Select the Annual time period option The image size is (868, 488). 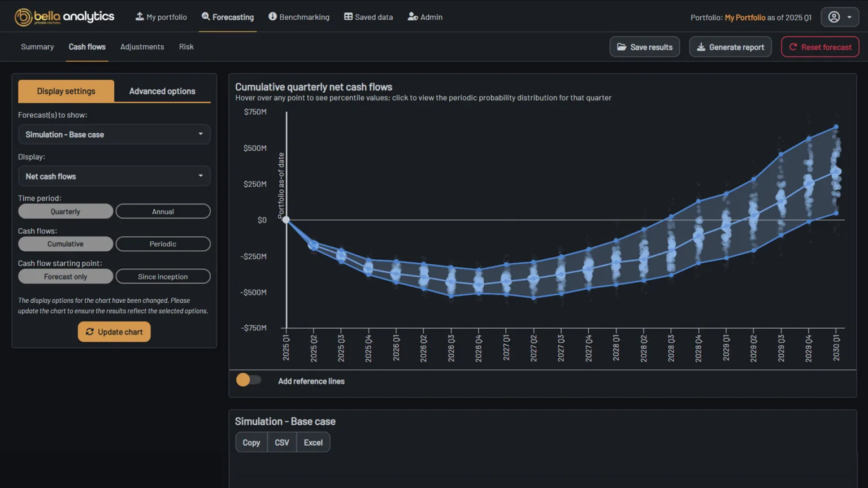pyautogui.click(x=163, y=211)
